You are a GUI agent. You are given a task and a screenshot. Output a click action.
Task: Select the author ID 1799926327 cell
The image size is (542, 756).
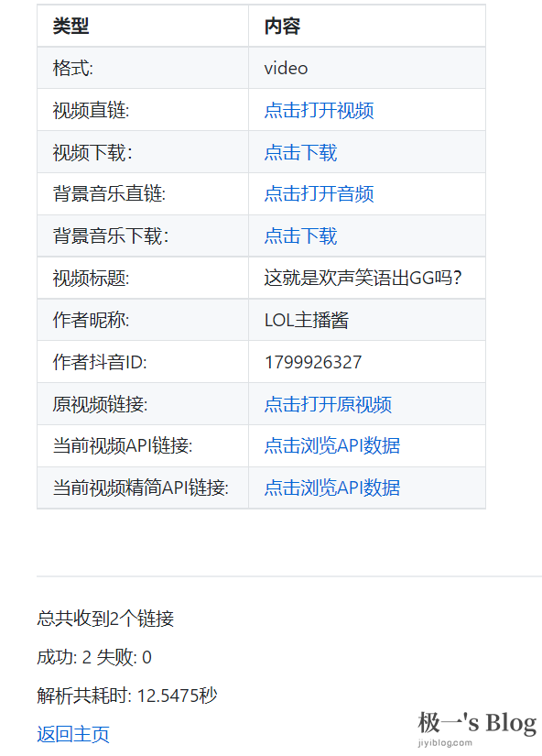(x=366, y=362)
